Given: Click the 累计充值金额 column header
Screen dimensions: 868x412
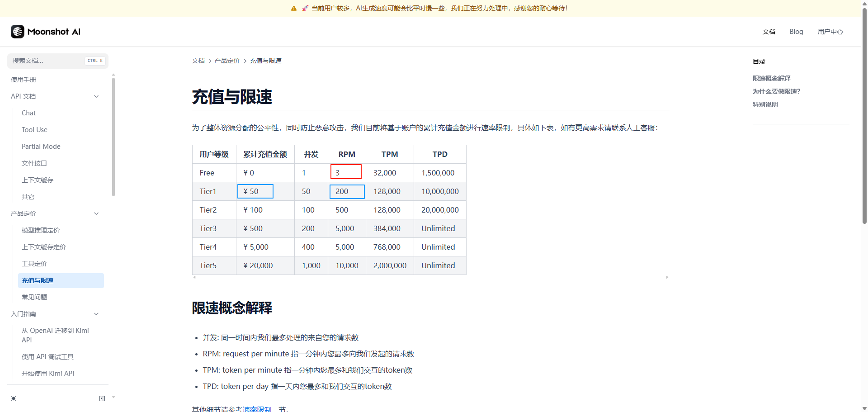Looking at the screenshot, I should point(265,154).
